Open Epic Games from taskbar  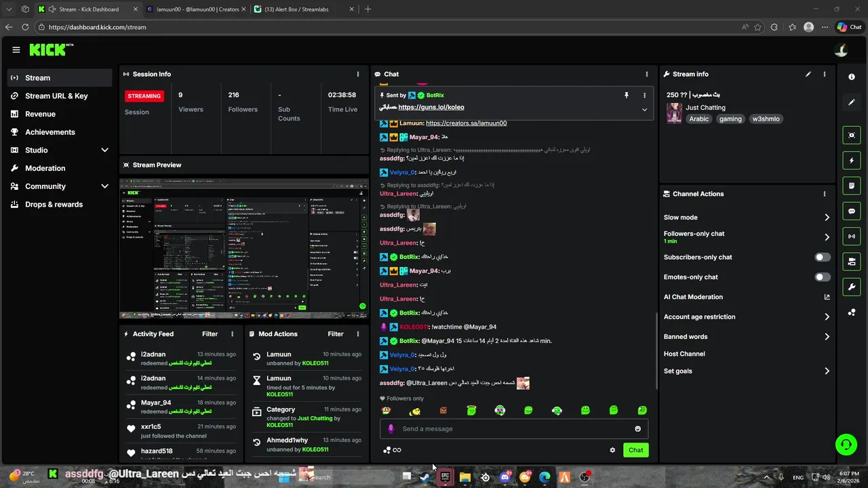tap(445, 477)
